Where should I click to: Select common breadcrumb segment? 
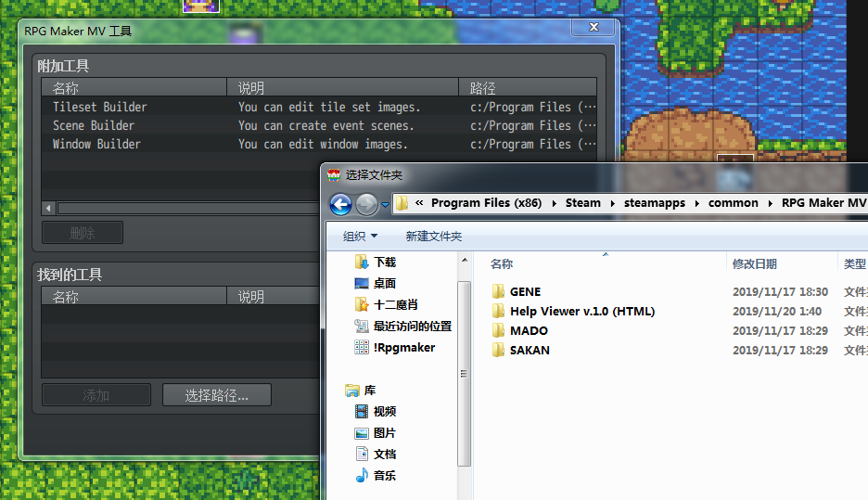coord(733,202)
